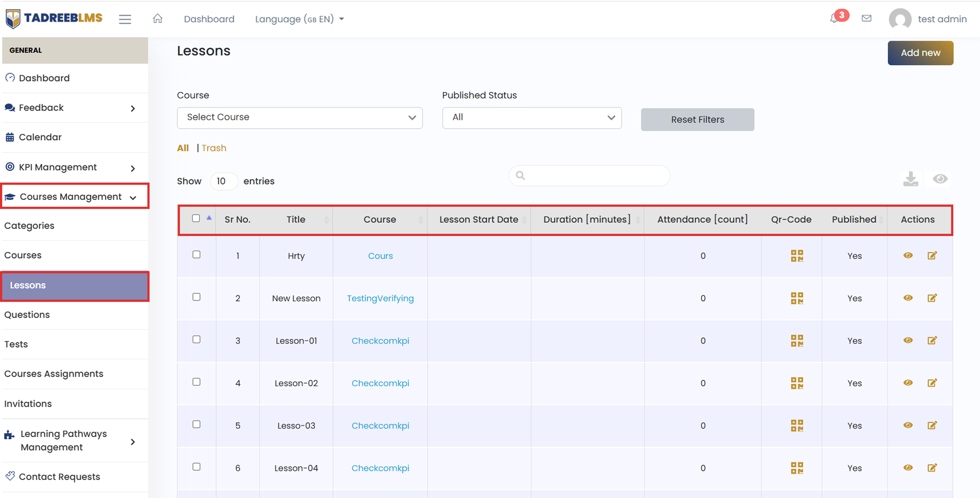Edit the Hrty lesson
The height and width of the screenshot is (498, 980).
[x=932, y=255]
